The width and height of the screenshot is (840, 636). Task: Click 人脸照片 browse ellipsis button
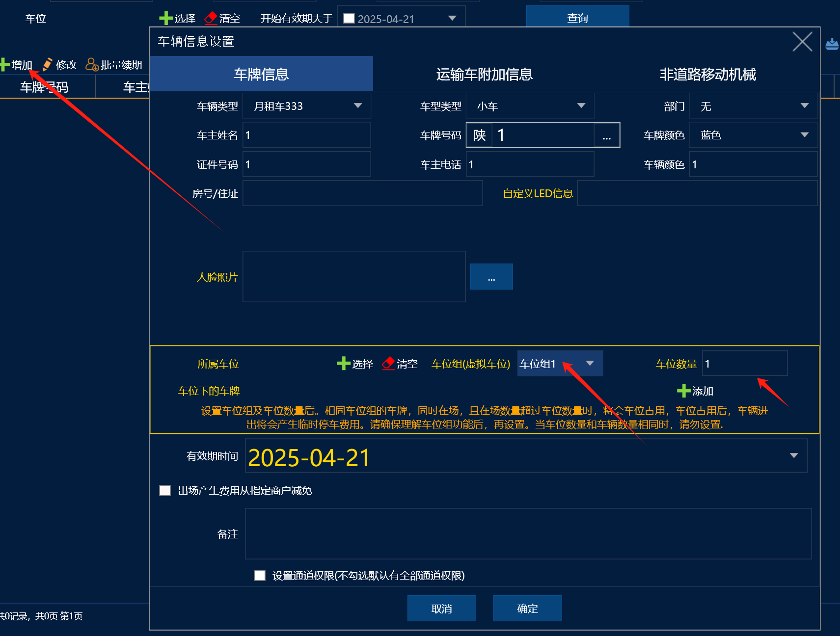[x=491, y=277]
